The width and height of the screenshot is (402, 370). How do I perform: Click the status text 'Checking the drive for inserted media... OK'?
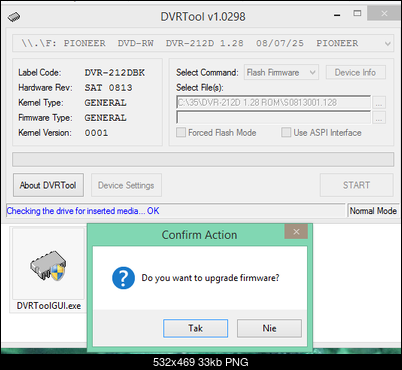83,211
